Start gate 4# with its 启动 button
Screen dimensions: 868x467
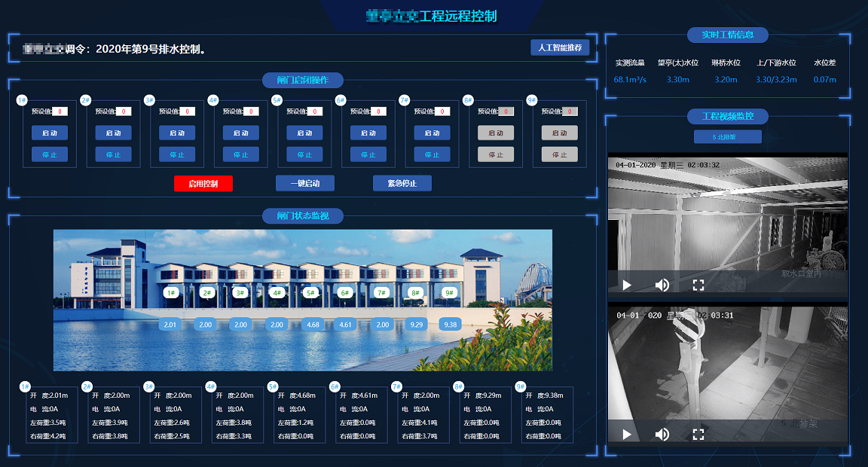pos(241,133)
